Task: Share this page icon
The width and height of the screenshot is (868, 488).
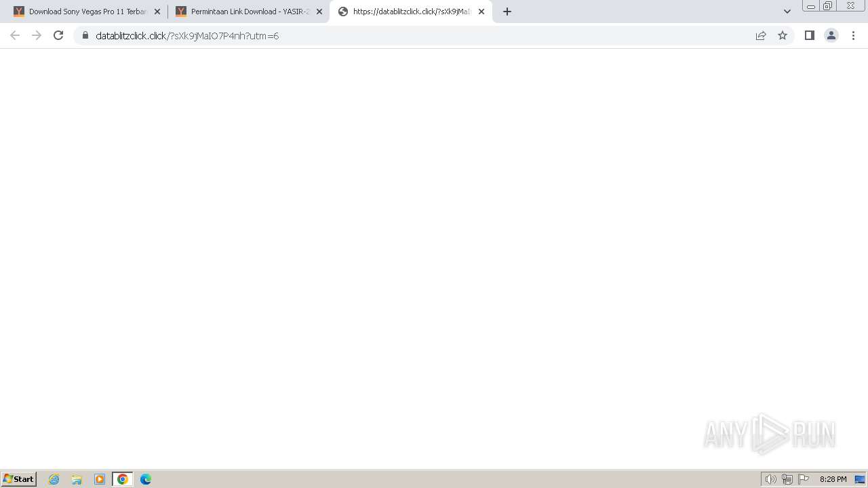Action: click(x=761, y=35)
